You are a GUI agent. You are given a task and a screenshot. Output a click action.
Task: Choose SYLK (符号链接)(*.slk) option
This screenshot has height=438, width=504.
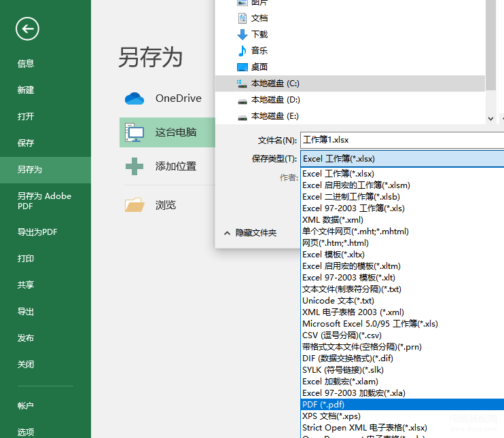[402, 370]
